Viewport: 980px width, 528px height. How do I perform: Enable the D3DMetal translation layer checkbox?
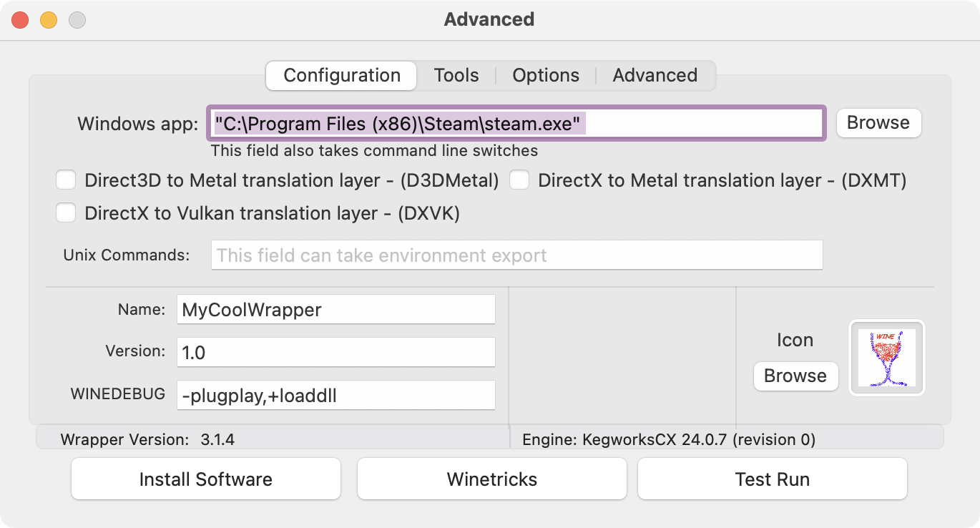(67, 181)
